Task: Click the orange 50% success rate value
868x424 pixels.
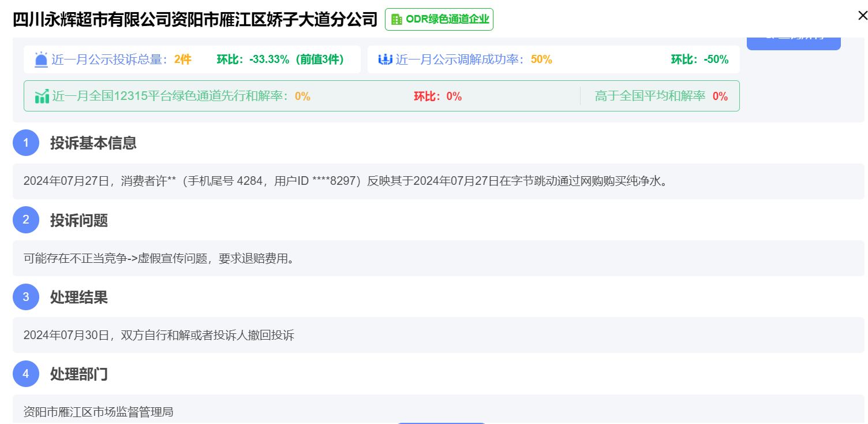Action: pos(541,59)
